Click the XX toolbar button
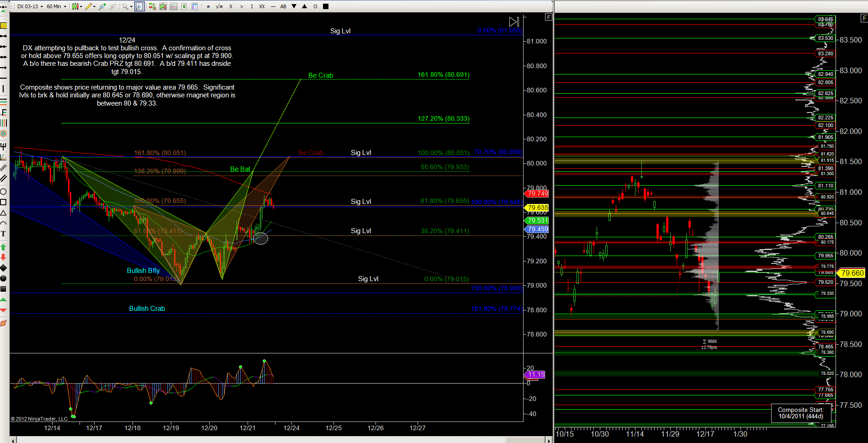 [x=262, y=6]
